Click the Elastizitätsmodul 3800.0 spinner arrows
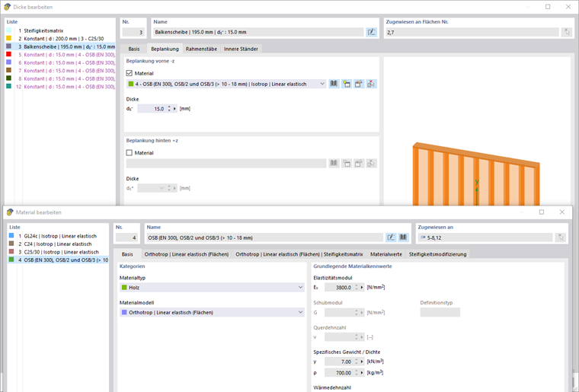 [357, 287]
